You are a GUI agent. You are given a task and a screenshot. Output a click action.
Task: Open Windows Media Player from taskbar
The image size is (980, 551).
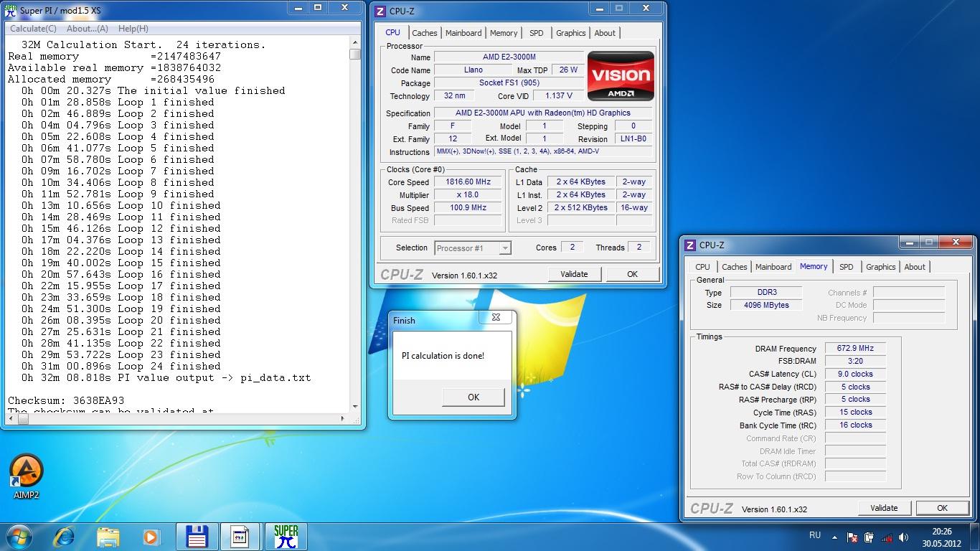point(151,537)
